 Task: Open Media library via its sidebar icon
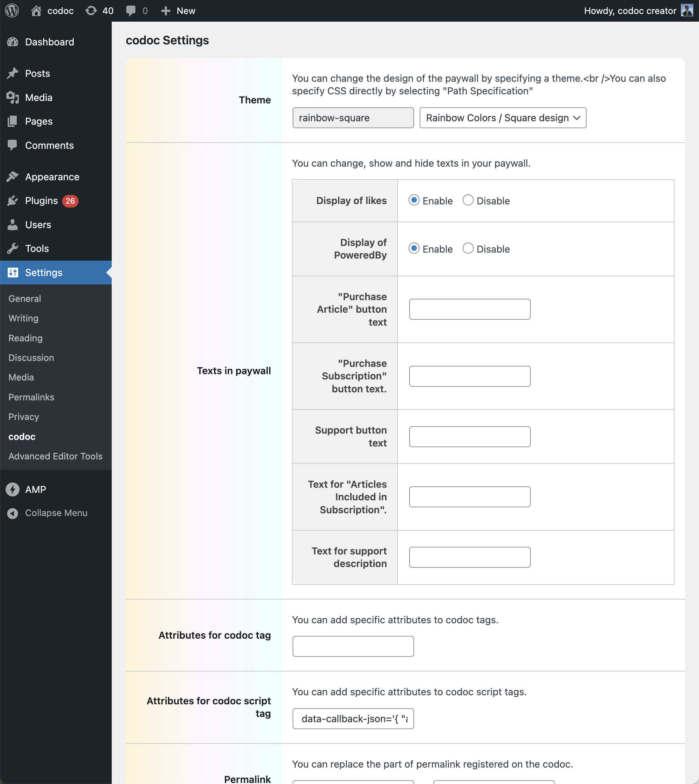coord(13,97)
